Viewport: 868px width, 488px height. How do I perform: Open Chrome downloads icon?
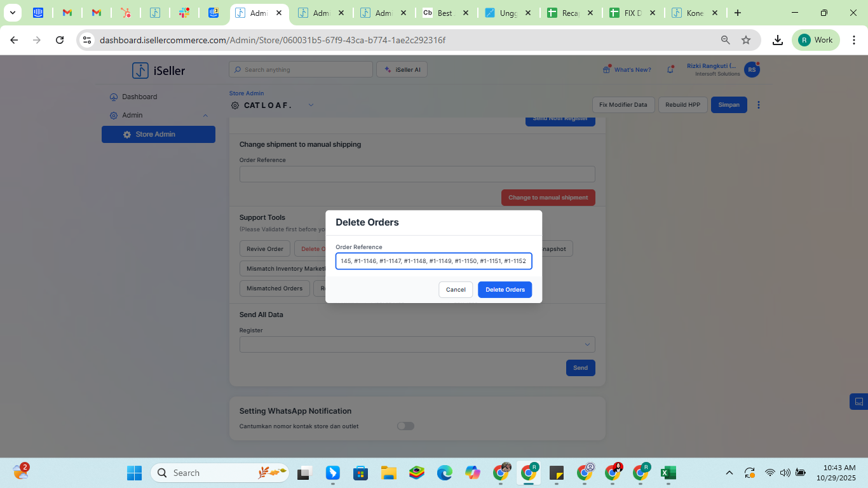(x=777, y=40)
